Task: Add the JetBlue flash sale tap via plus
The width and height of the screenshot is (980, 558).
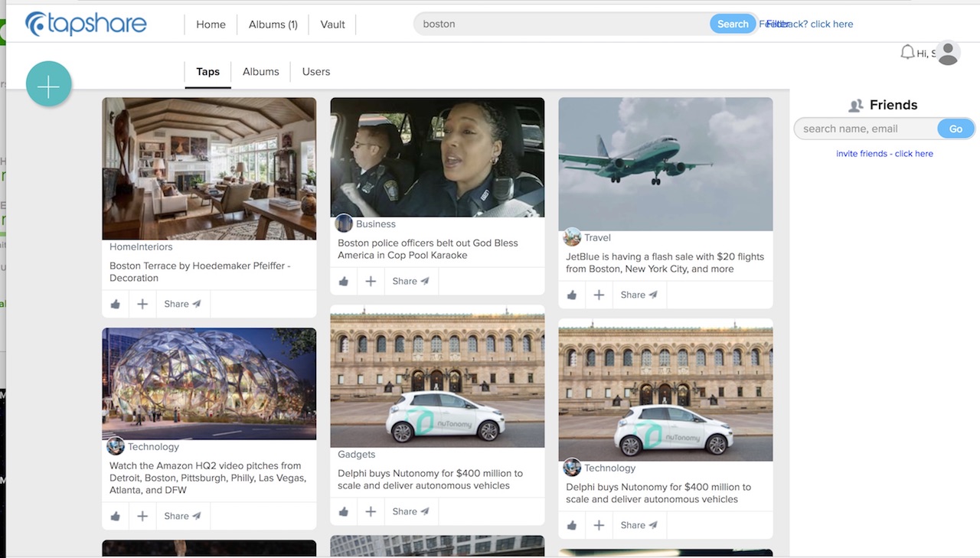Action: [x=599, y=295]
